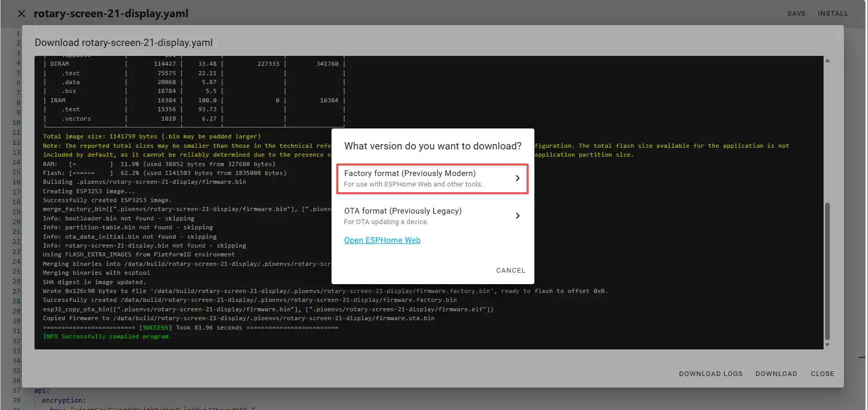
Task: Click the compile log scrollbar thumb
Action: (827, 272)
